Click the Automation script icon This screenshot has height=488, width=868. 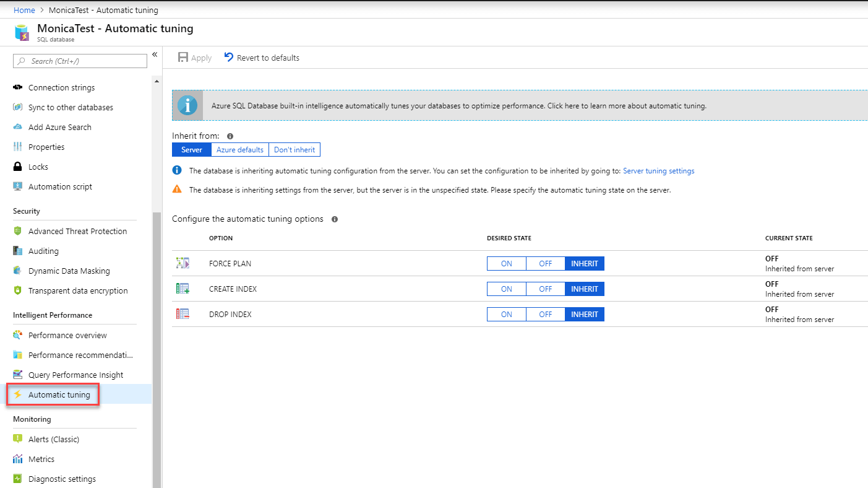[18, 186]
